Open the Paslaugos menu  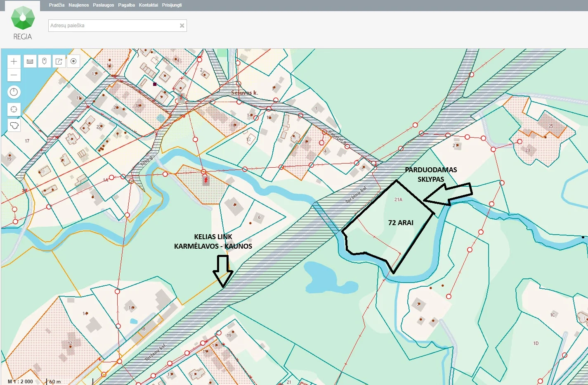[x=104, y=5]
